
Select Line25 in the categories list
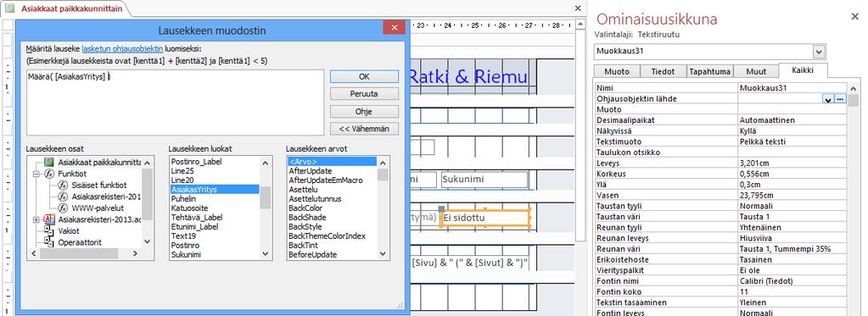tap(215, 171)
